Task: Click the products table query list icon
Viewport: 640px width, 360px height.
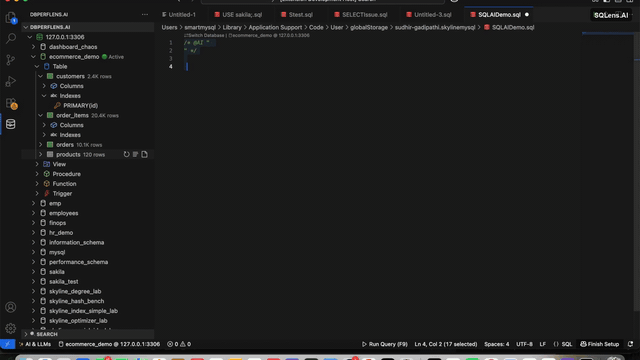Action: [136, 154]
